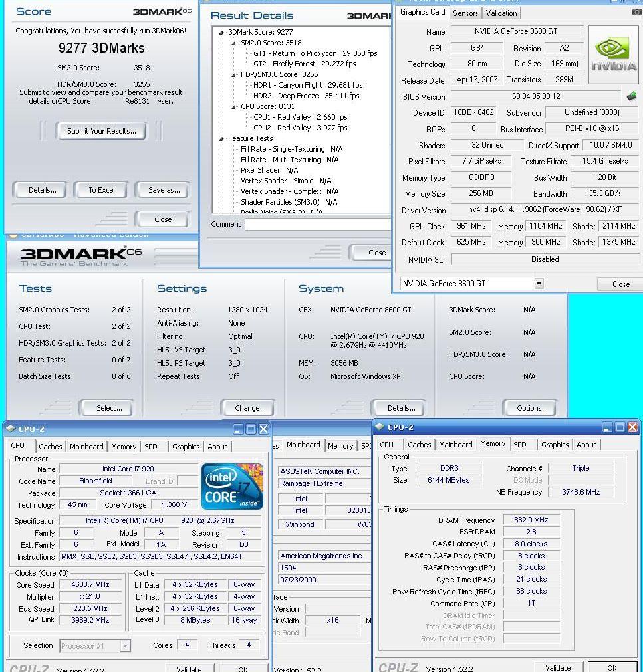Select the CPU1 - Red Valley tree row
This screenshot has height=672, width=643.
pos(300,117)
